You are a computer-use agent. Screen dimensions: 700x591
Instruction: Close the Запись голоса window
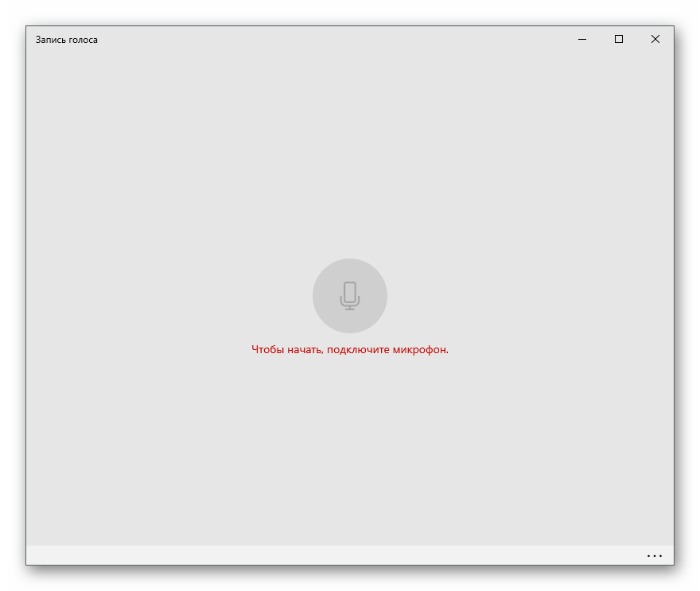coord(655,39)
